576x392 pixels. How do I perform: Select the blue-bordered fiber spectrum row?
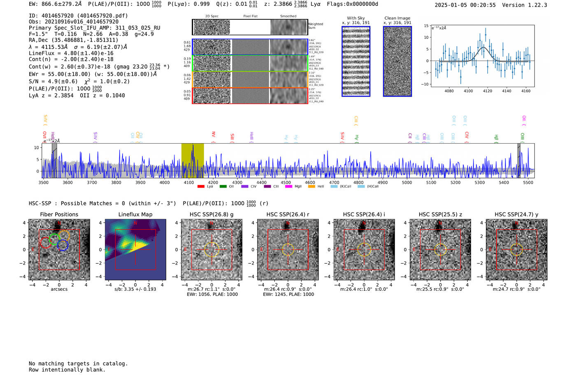(250, 47)
